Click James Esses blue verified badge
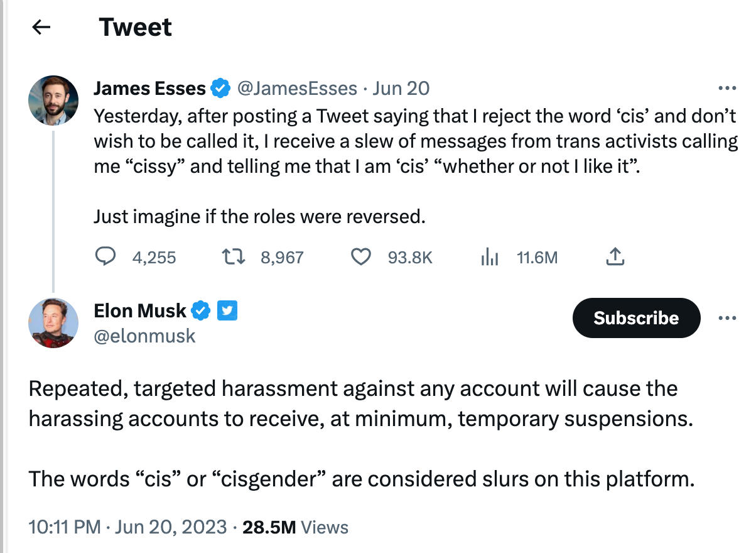 click(x=220, y=89)
